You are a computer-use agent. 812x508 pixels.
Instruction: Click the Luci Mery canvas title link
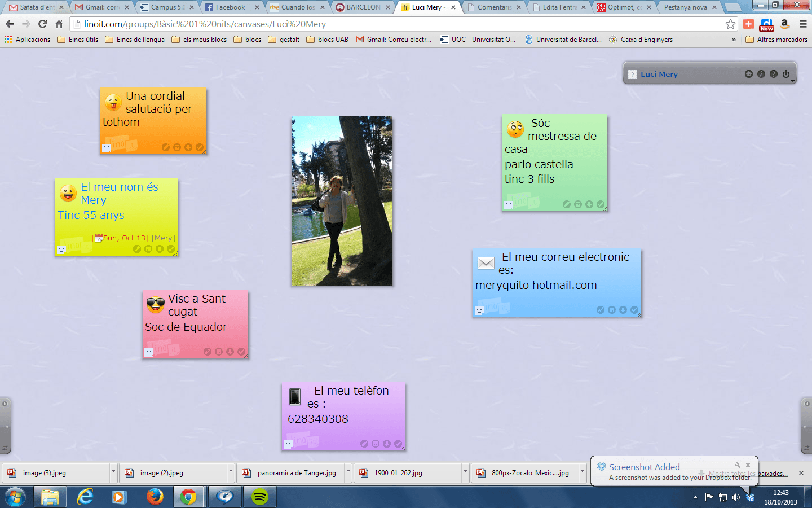pyautogui.click(x=659, y=74)
